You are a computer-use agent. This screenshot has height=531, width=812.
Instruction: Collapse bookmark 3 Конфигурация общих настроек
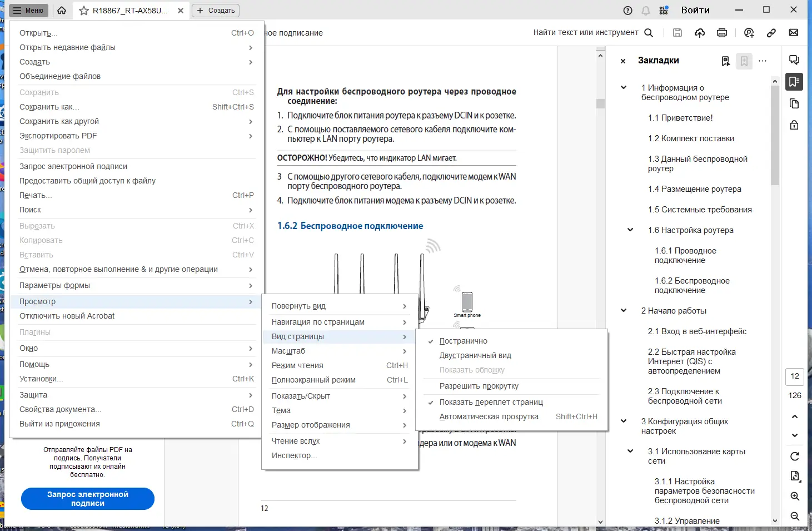click(624, 421)
